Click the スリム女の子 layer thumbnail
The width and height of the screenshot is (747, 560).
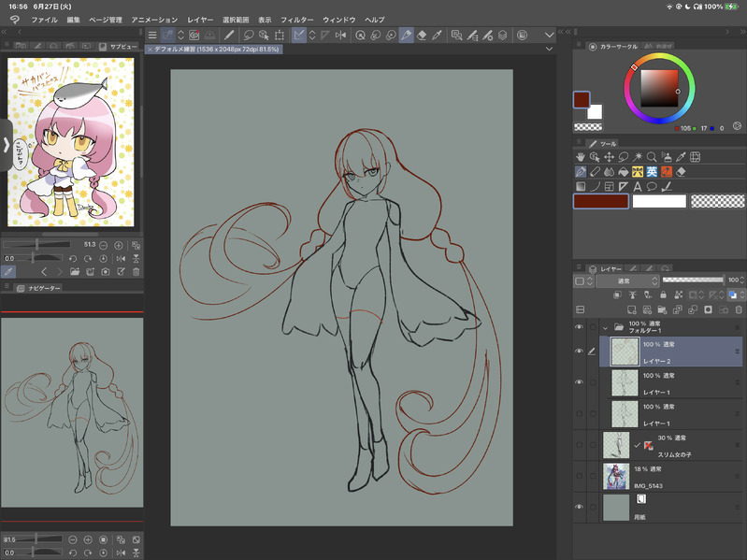[616, 445]
